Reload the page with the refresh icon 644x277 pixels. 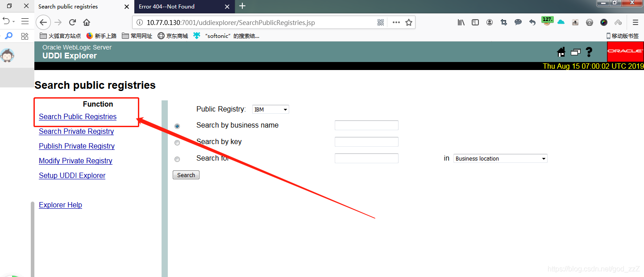(x=72, y=22)
